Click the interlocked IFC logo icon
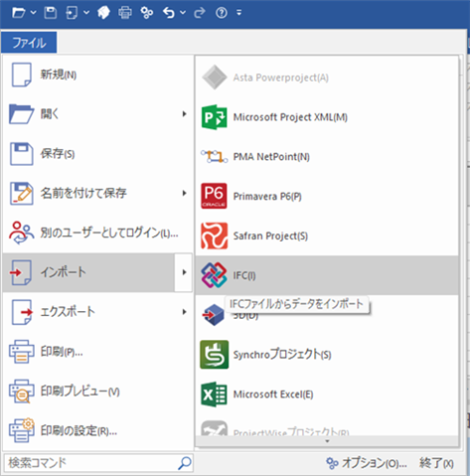Viewport: 470px width, 476px height. pos(215,275)
